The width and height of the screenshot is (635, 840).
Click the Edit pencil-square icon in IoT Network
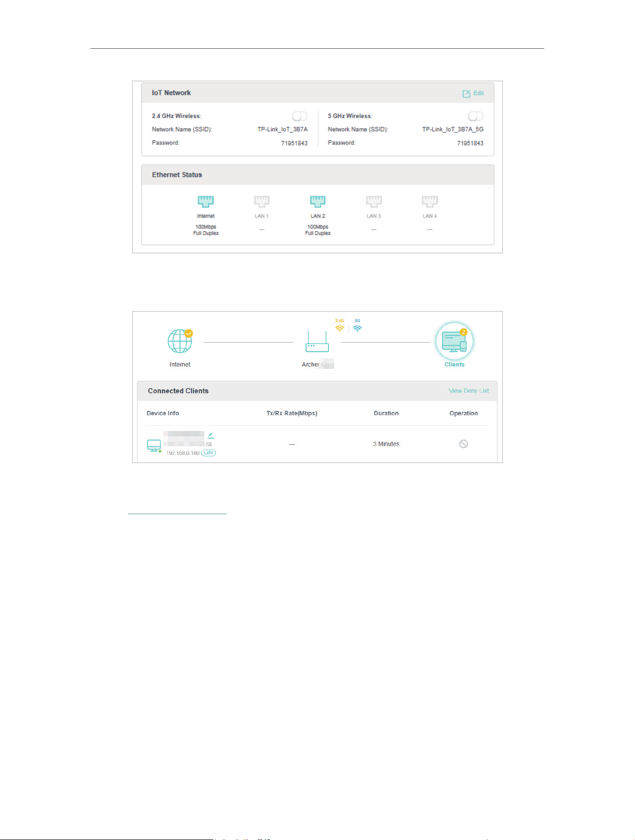pos(466,94)
